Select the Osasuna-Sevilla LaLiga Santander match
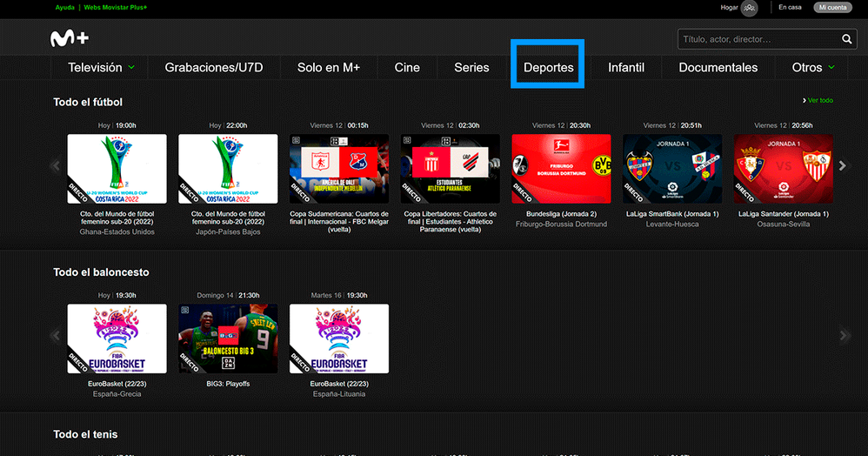This screenshot has height=456, width=868. (783, 168)
